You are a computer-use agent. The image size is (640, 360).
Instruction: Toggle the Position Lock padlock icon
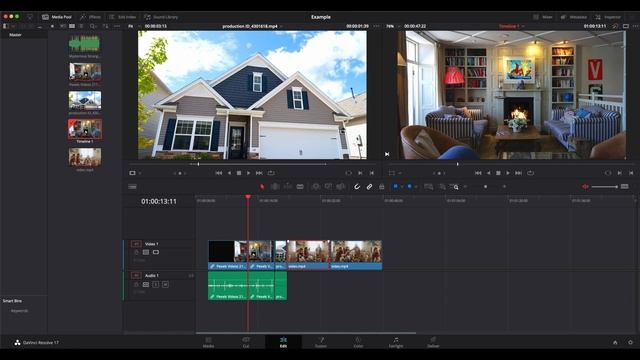pyautogui.click(x=382, y=187)
